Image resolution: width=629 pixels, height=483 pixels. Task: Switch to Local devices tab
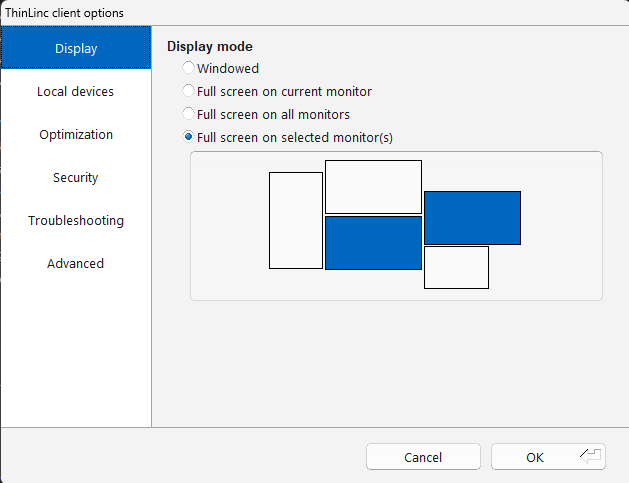[76, 91]
